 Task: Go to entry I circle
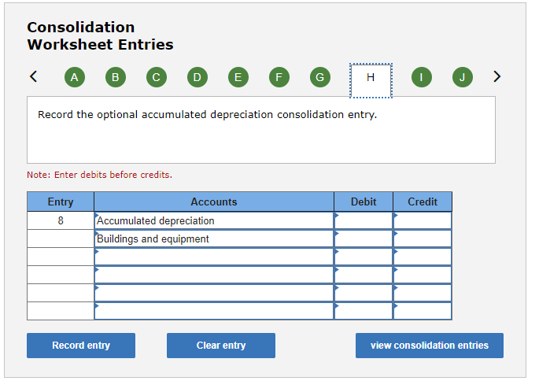422,77
